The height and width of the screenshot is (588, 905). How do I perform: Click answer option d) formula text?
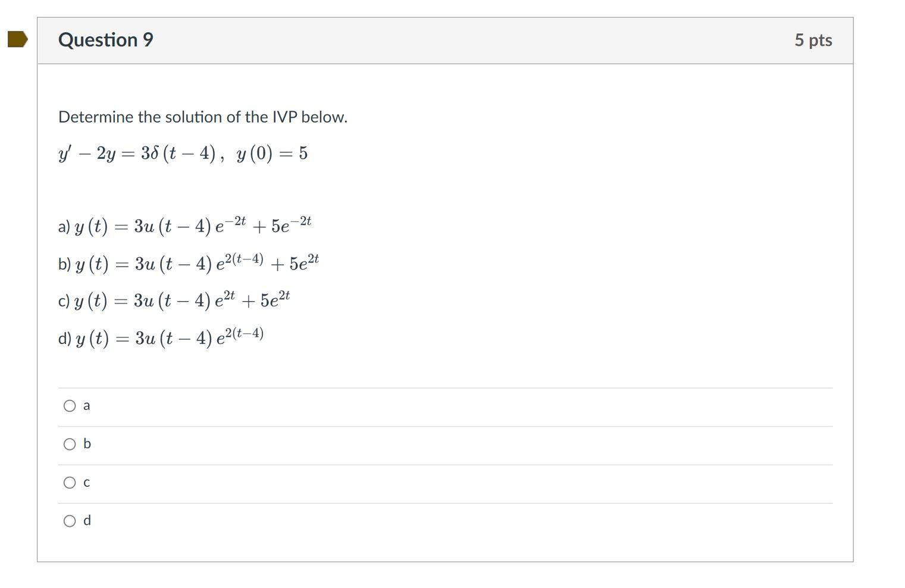pyautogui.click(x=161, y=337)
